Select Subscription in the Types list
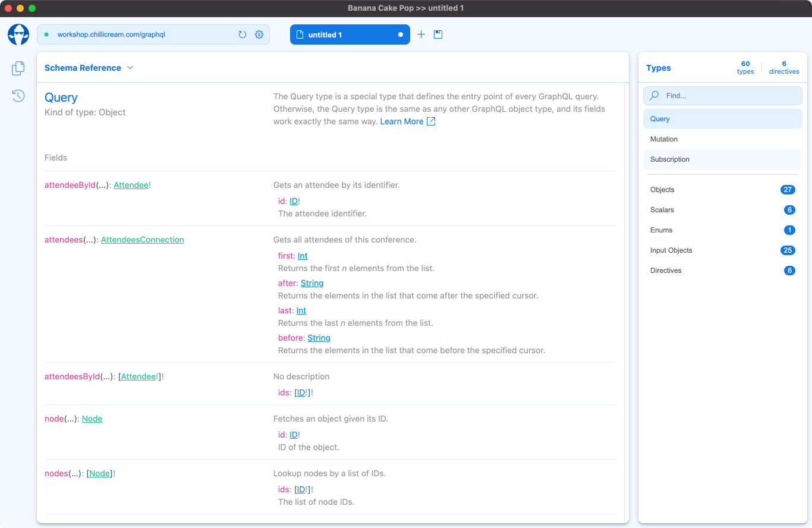This screenshot has height=528, width=812. [670, 159]
